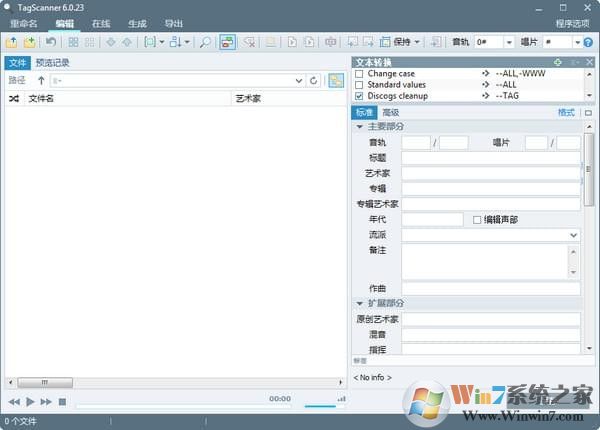The width and height of the screenshot is (600, 430).
Task: Sort list by 艺术家 column header
Action: pyautogui.click(x=289, y=99)
